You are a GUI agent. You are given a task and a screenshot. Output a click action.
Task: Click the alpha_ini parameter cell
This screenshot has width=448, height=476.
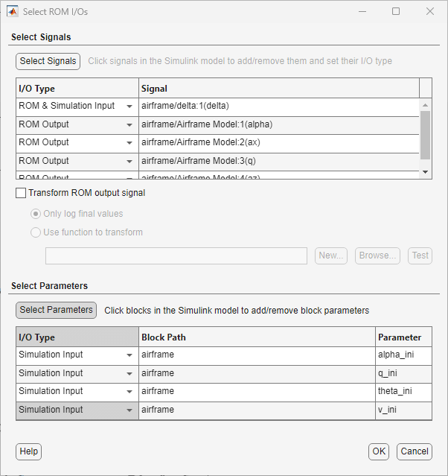403,356
